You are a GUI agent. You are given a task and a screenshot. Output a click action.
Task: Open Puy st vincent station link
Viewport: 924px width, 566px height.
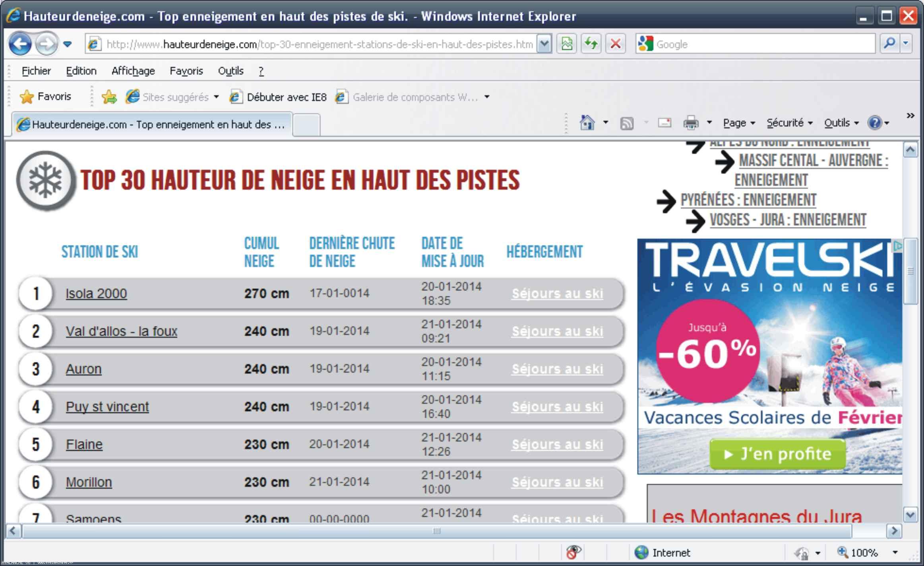pos(107,407)
